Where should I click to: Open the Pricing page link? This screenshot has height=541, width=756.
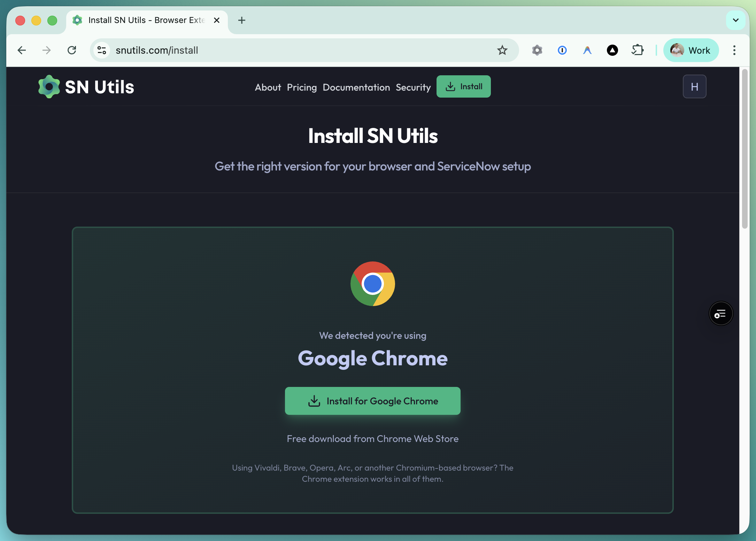pos(302,87)
